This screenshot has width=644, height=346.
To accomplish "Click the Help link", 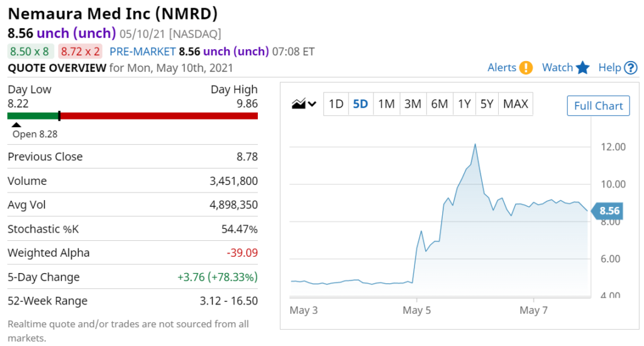I will tap(609, 68).
